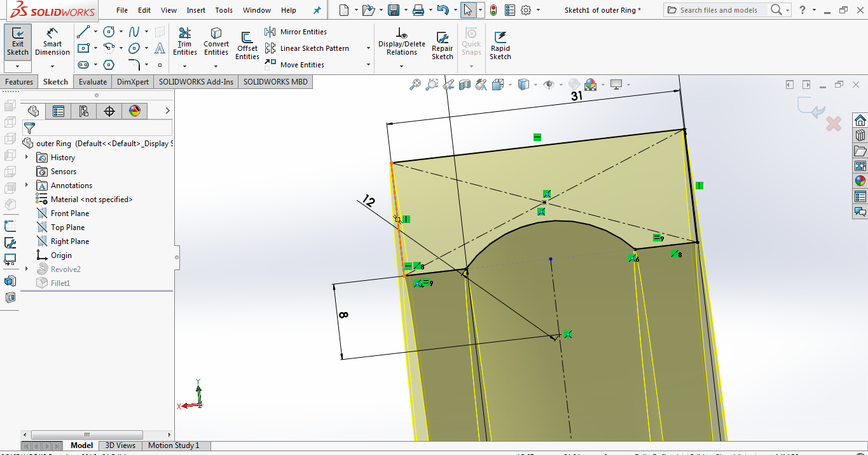The image size is (868, 455).
Task: Choose the Circle sketch tool
Action: (109, 32)
